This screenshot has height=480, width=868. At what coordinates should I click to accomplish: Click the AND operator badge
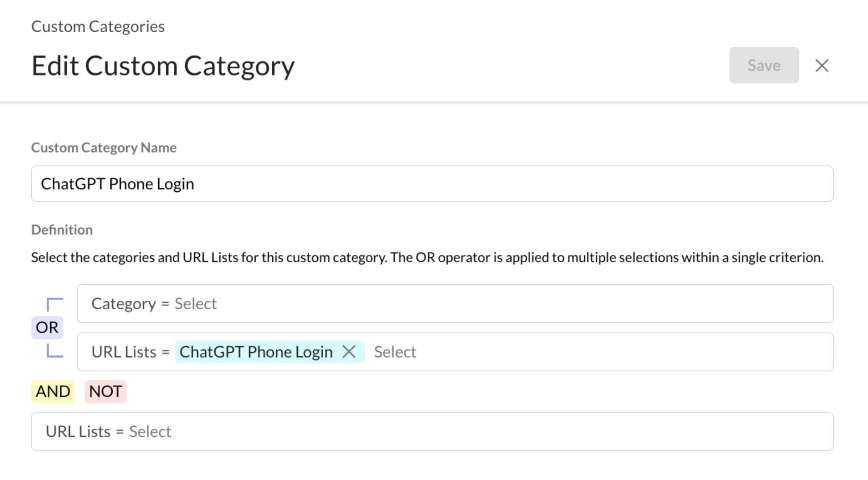pos(53,392)
